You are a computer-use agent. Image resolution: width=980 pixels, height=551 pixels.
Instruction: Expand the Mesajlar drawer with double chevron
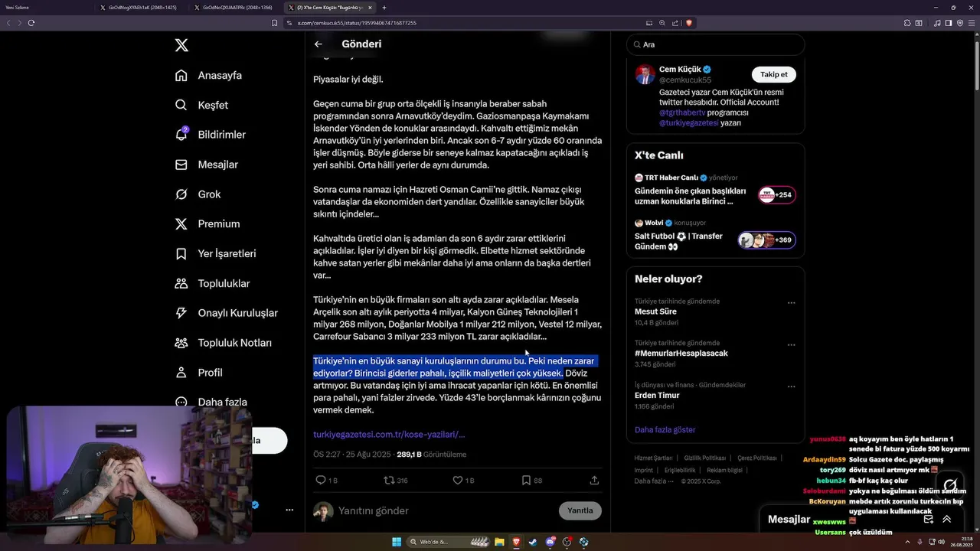click(947, 519)
